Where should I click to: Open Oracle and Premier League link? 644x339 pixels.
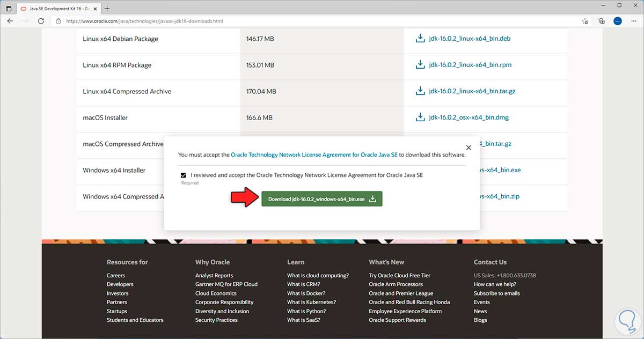click(x=401, y=293)
